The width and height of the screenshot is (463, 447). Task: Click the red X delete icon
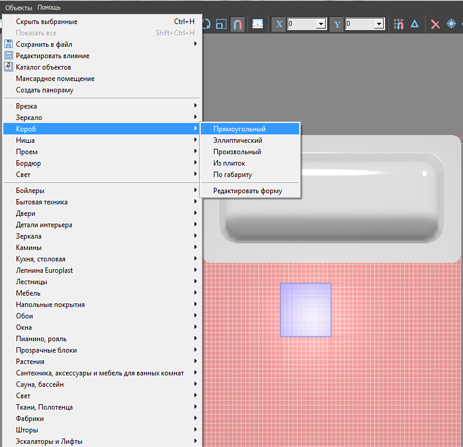point(435,24)
